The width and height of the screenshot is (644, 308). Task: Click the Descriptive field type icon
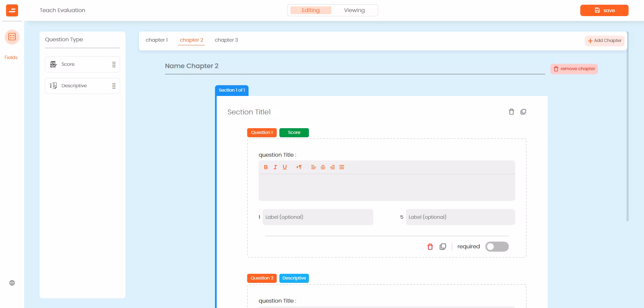(53, 86)
